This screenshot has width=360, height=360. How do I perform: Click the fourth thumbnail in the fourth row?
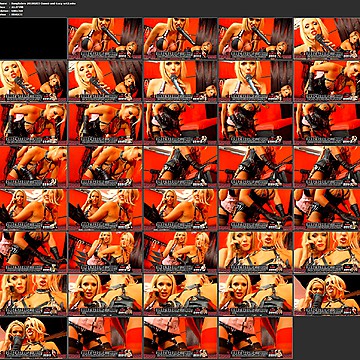tap(256, 166)
